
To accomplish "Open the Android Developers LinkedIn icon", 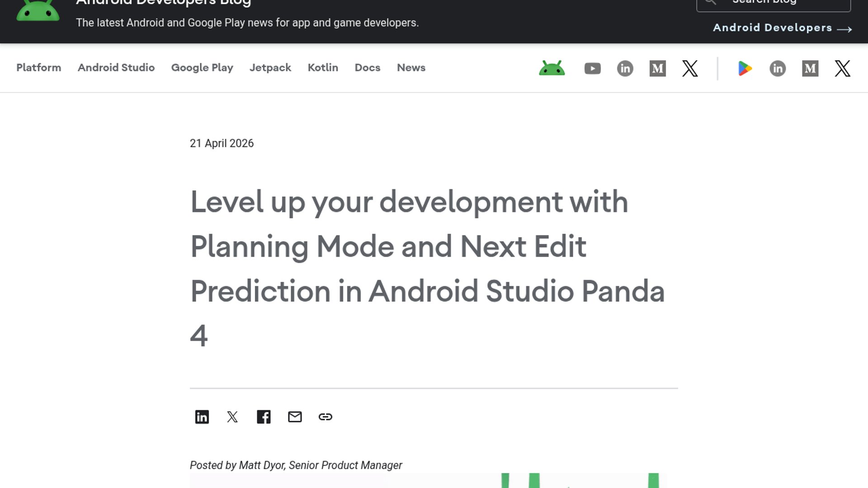I will pyautogui.click(x=625, y=69).
